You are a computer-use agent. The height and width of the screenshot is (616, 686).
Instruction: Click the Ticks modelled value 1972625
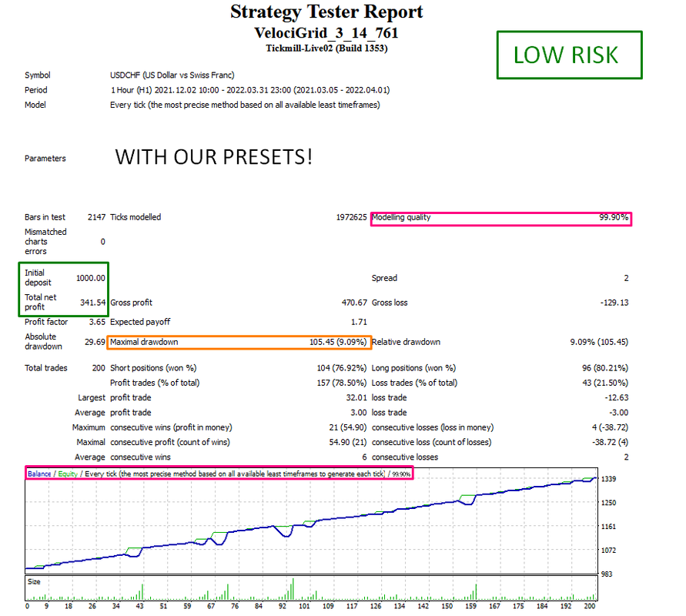(351, 217)
